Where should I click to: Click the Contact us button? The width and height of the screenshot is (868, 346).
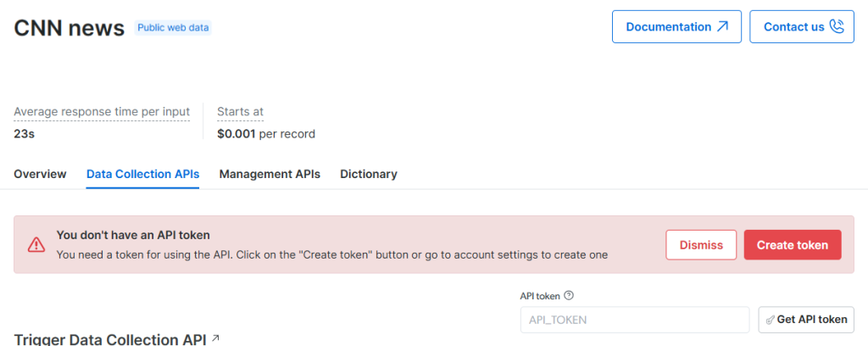[x=802, y=26]
